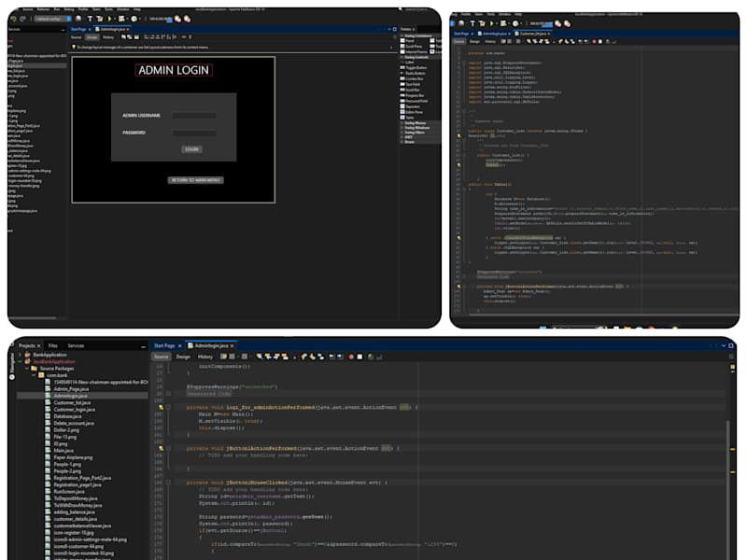Image resolution: width=747 pixels, height=560 pixels.
Task: Select the Files tab beside Projects
Action: point(53,345)
